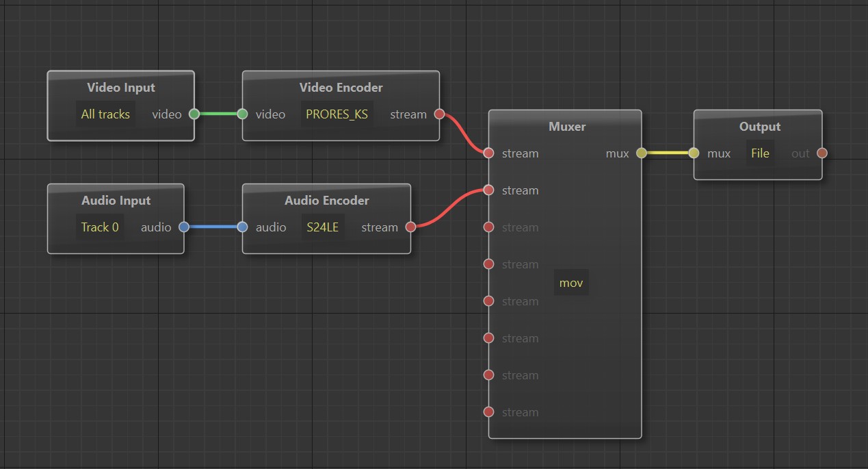
Task: Open the S24LE audio codec dropdown
Action: point(321,227)
